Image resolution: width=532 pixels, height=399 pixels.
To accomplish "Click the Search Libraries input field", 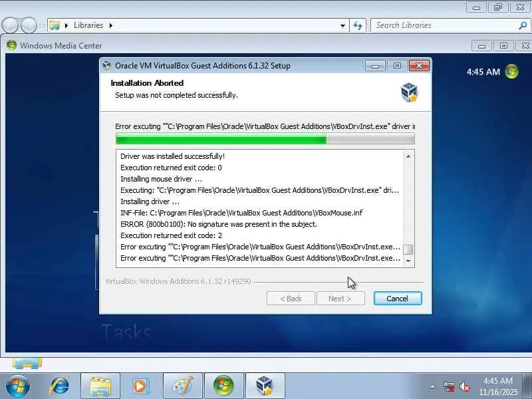I will coord(450,25).
